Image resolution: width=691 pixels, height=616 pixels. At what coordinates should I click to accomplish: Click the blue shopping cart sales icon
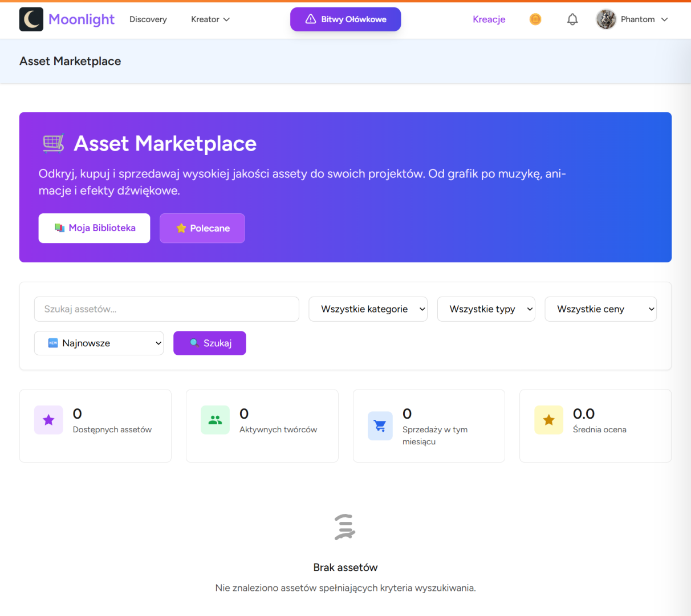coord(380,426)
